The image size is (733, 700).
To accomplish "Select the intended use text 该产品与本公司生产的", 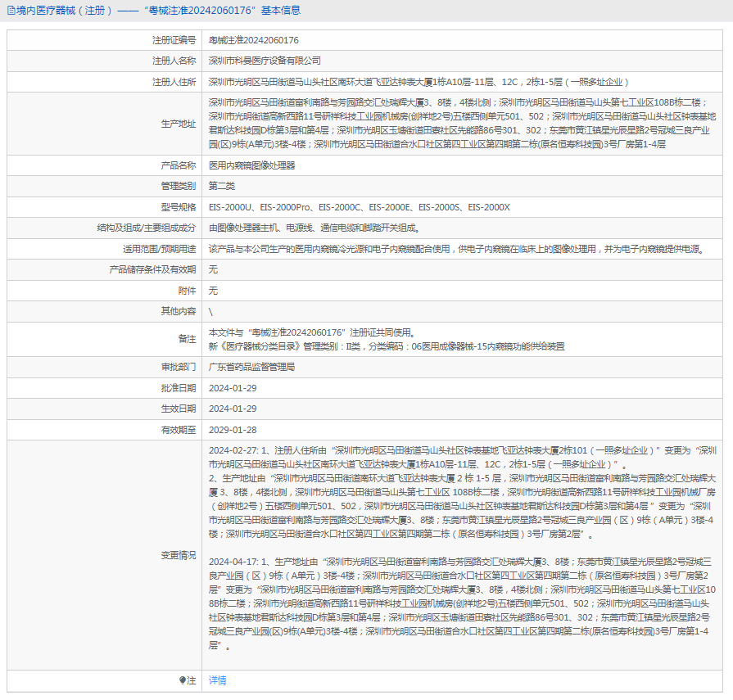I will [457, 249].
